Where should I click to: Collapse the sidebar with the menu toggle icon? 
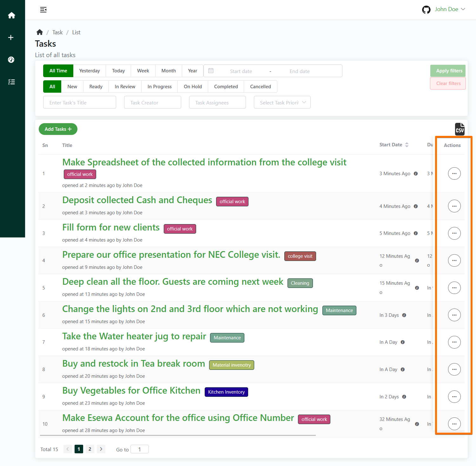click(43, 10)
